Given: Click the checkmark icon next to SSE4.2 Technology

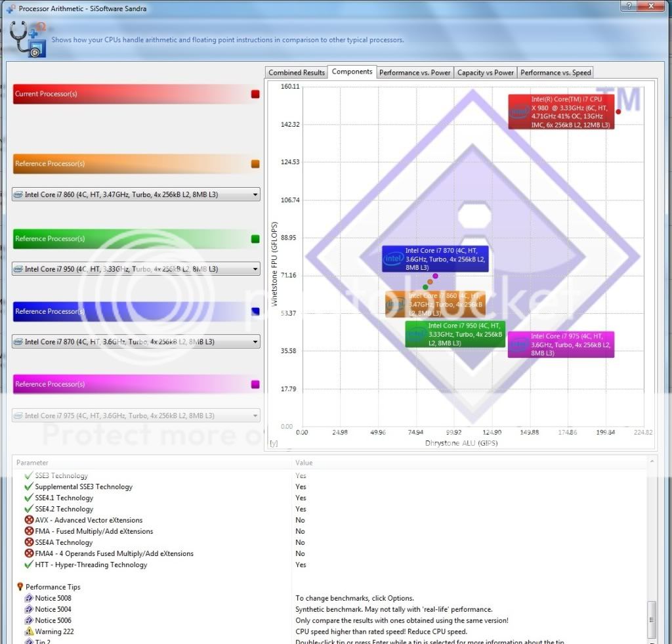Looking at the screenshot, I should click(29, 509).
